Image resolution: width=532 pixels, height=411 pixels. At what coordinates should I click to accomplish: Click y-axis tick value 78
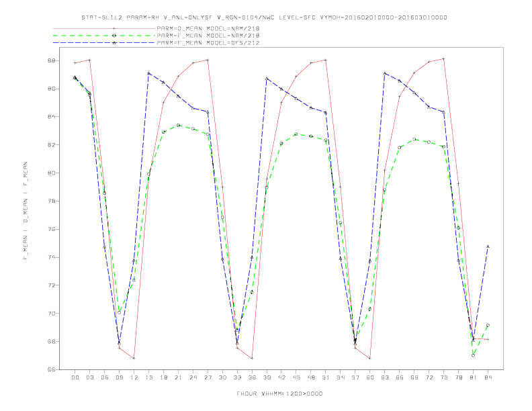[52, 201]
